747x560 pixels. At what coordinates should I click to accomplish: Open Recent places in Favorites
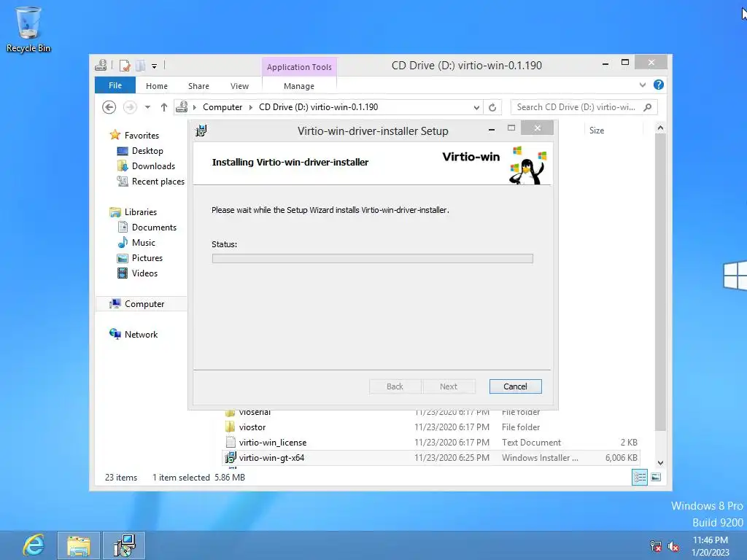point(158,181)
